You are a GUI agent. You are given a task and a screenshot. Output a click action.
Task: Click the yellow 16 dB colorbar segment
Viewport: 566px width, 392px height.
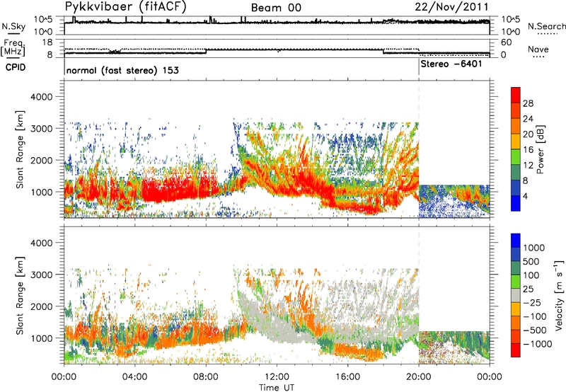[516, 142]
